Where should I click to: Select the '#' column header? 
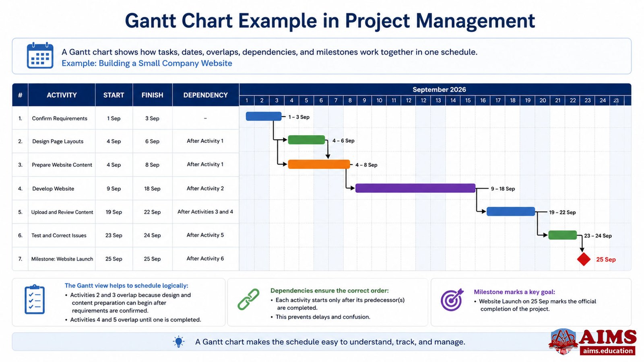(20, 95)
